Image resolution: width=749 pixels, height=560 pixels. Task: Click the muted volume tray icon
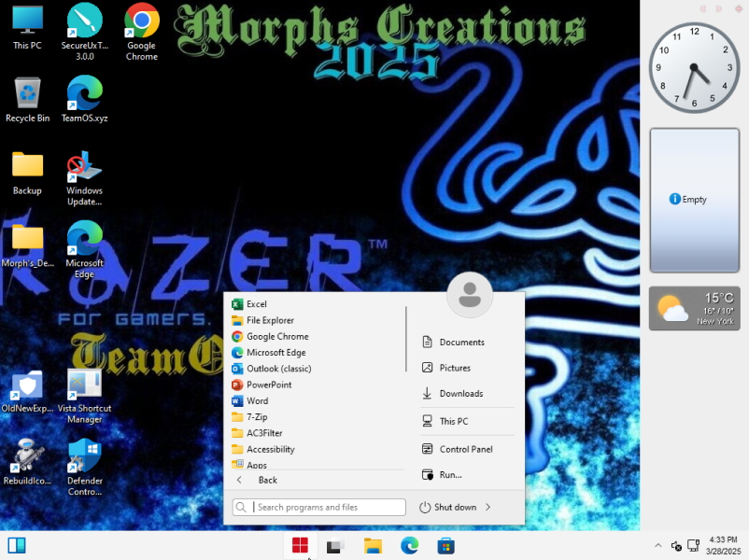coord(676,545)
